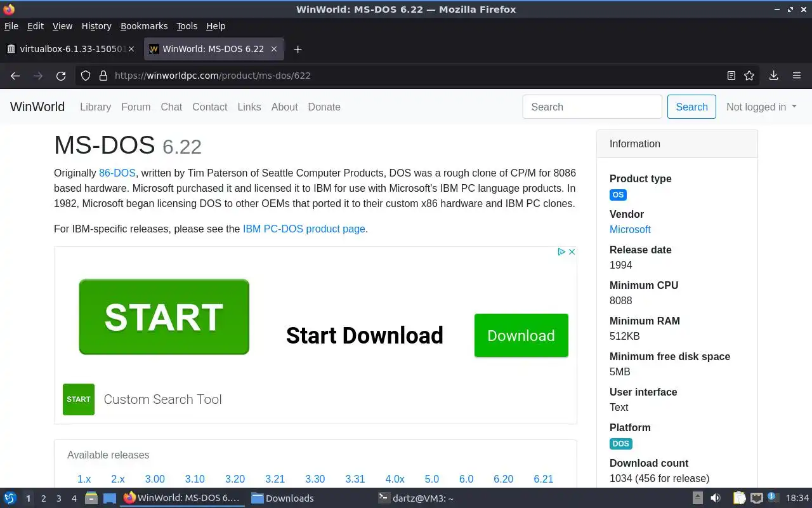Follow the IBM PC-DOS product page link
This screenshot has width=812, height=508.
pyautogui.click(x=304, y=229)
